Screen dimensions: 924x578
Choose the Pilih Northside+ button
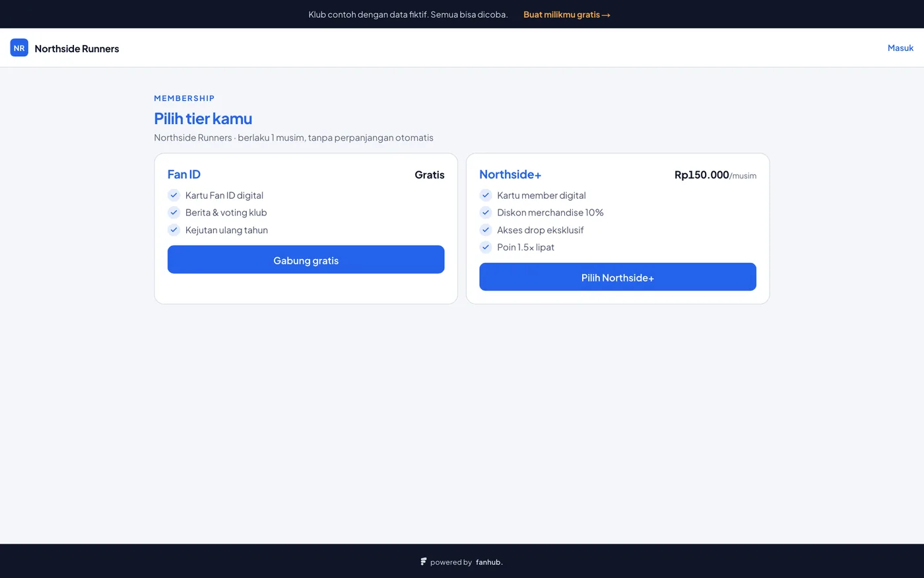618,277
